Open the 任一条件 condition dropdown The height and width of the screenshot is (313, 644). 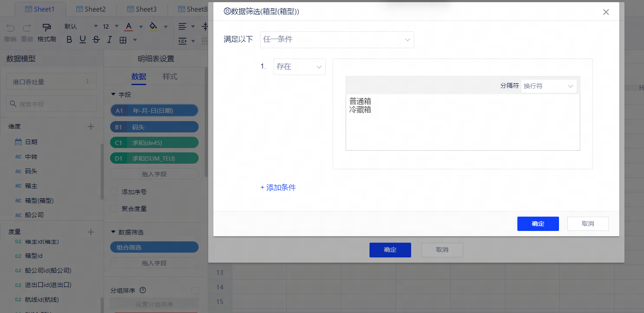[337, 40]
